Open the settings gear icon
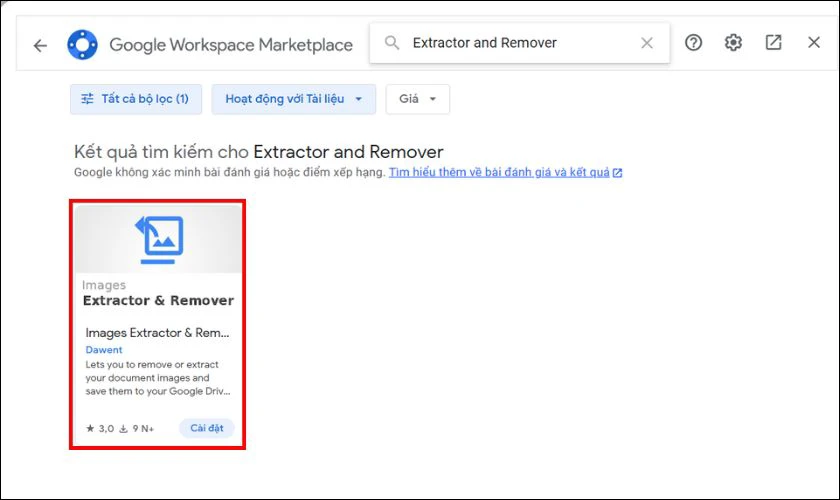Screen dimensions: 840x500 733,42
